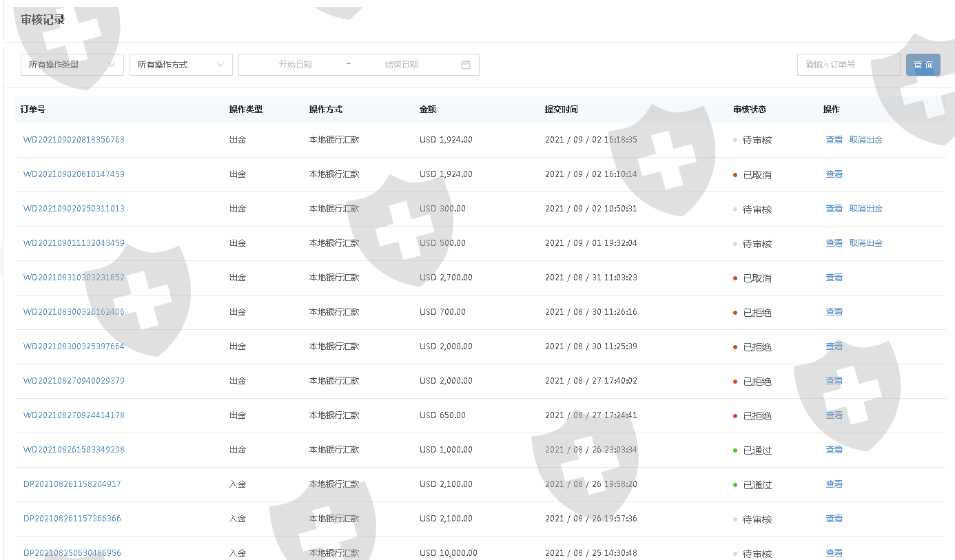View the rejected USD 700.00 withdrawal

834,312
